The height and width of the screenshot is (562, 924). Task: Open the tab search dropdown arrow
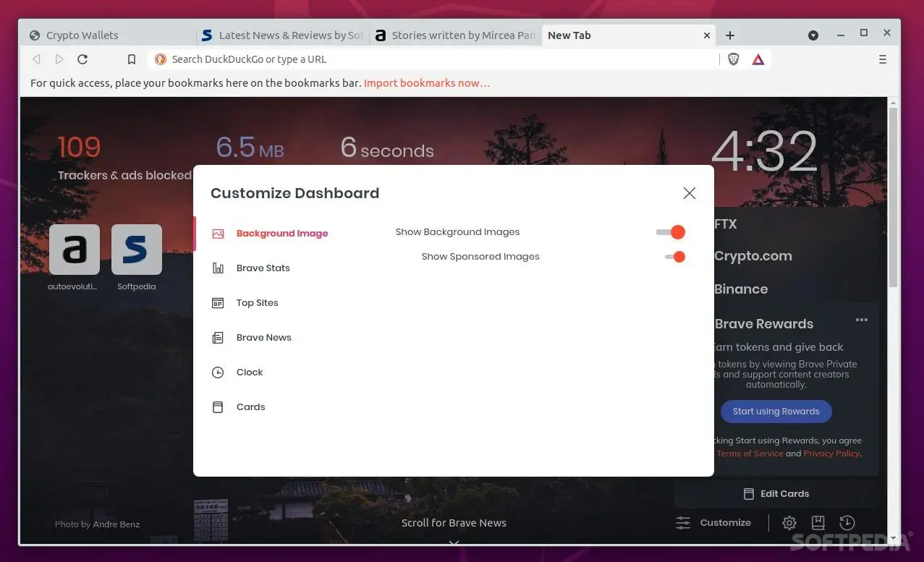pyautogui.click(x=813, y=35)
